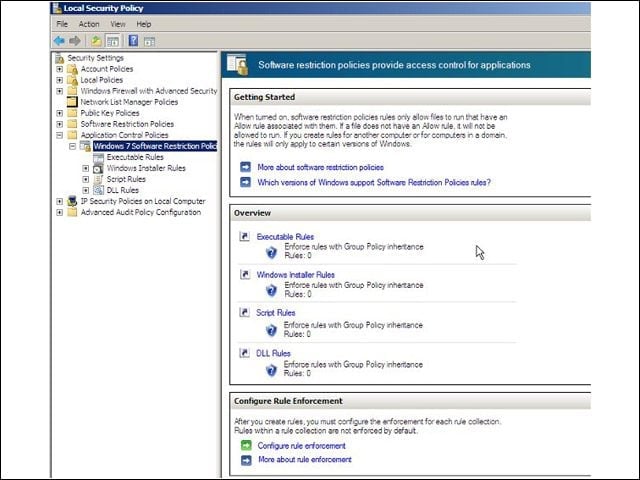The width and height of the screenshot is (640, 480).
Task: Click the IP Security Policies computer icon
Action: click(x=72, y=201)
